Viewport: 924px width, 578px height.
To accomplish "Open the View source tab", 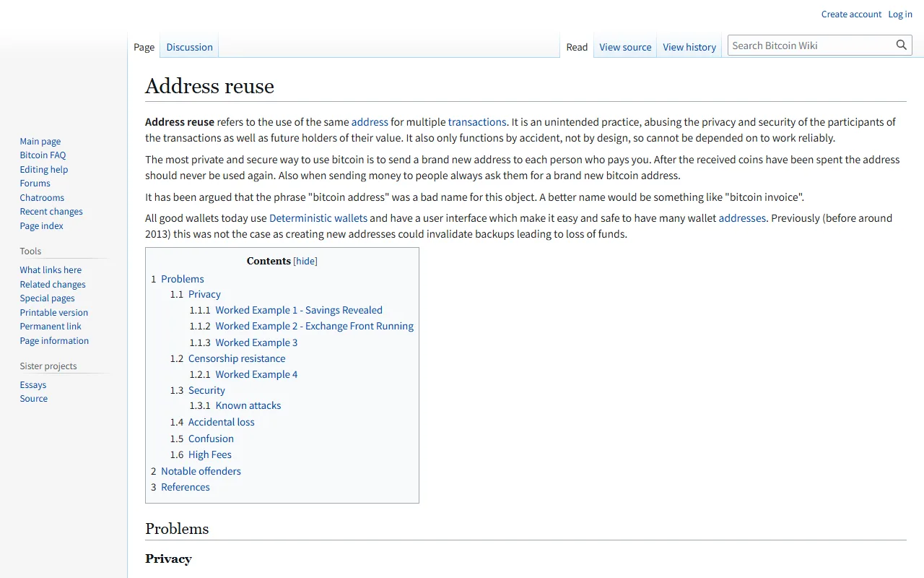I will click(x=625, y=47).
